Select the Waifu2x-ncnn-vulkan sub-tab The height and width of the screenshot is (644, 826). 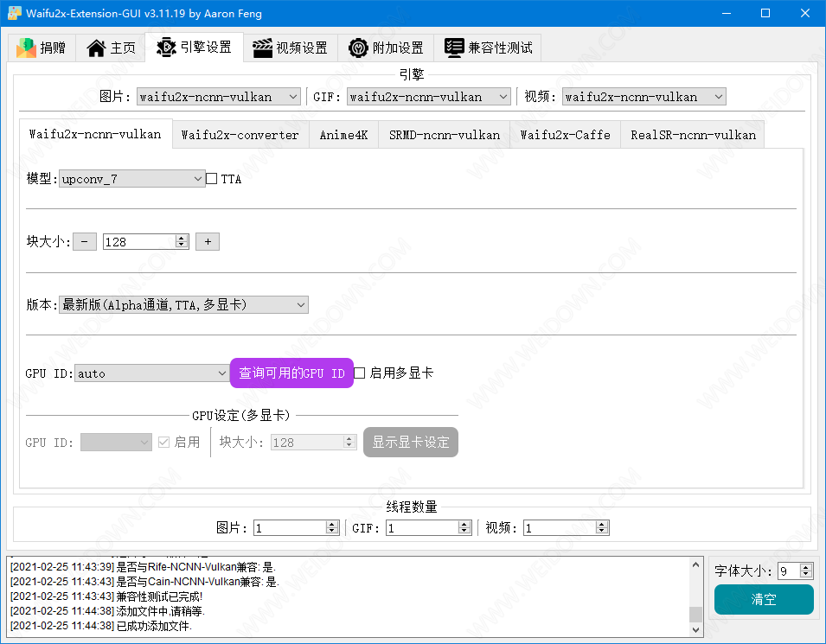click(x=95, y=134)
